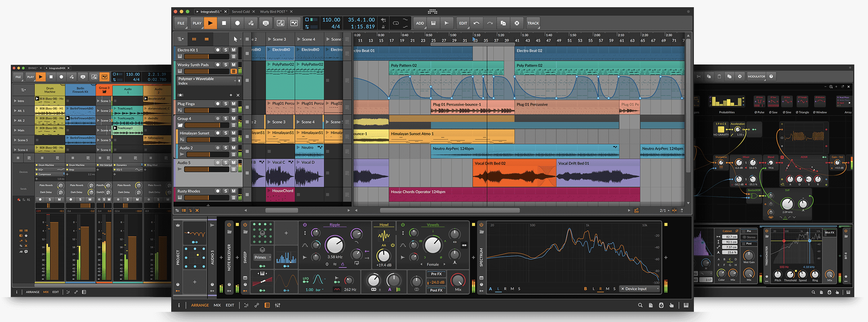The image size is (868, 322).
Task: Open the touch hand icon in center footer
Action: [672, 305]
